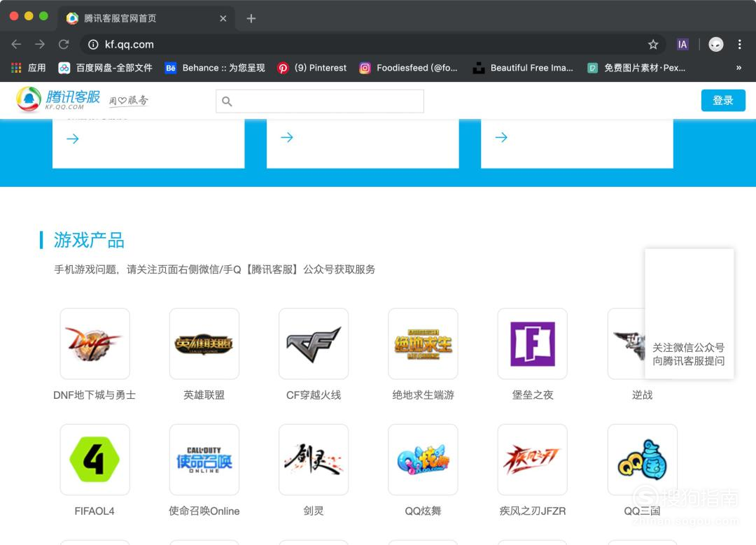Select the QQ三国 game icon
This screenshot has width=756, height=545.
click(x=642, y=460)
